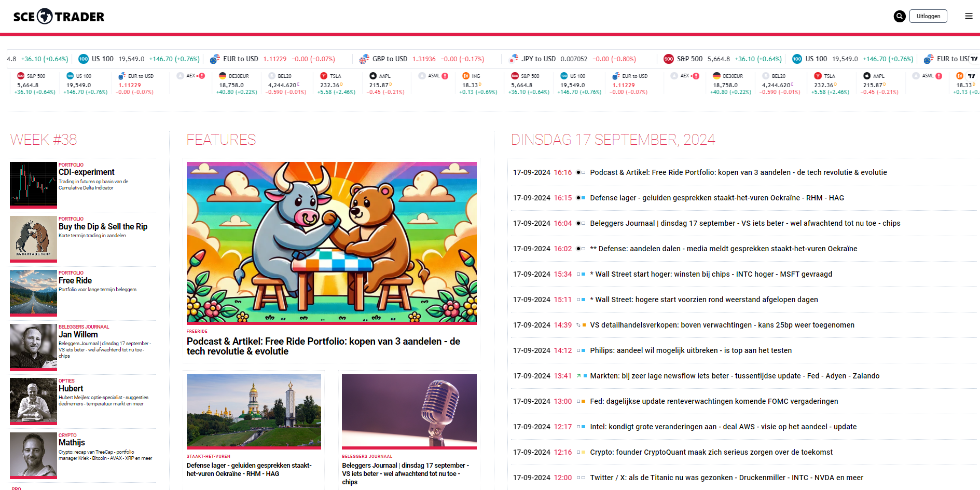Open '** Defense: aandelen dalen' news item

pos(724,249)
